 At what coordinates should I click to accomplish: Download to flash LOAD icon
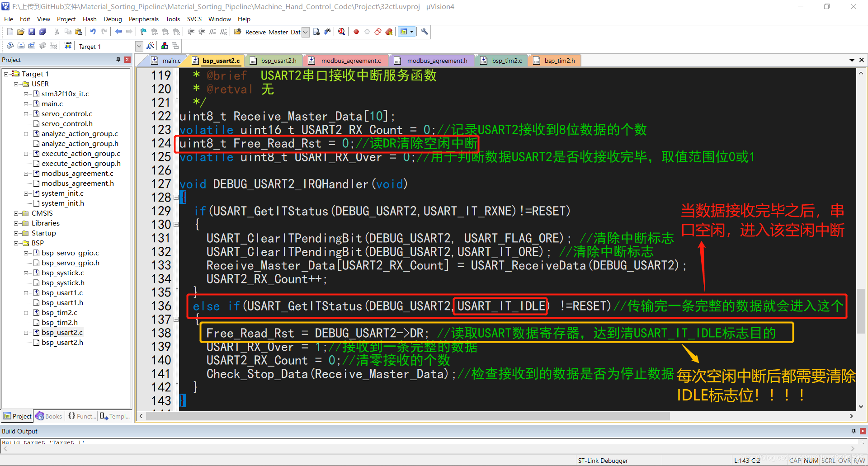pos(68,46)
